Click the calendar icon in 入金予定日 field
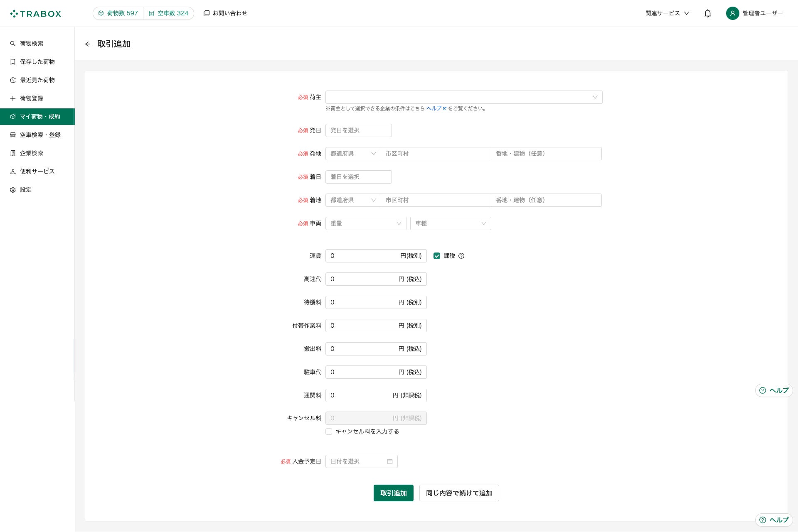Image resolution: width=798 pixels, height=532 pixels. tap(390, 461)
